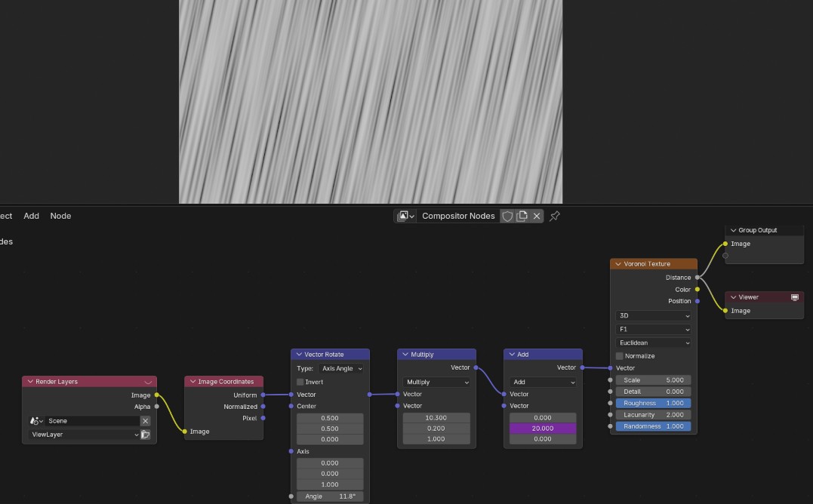The width and height of the screenshot is (813, 504).
Task: Open the Add operation dropdown
Action: point(543,383)
